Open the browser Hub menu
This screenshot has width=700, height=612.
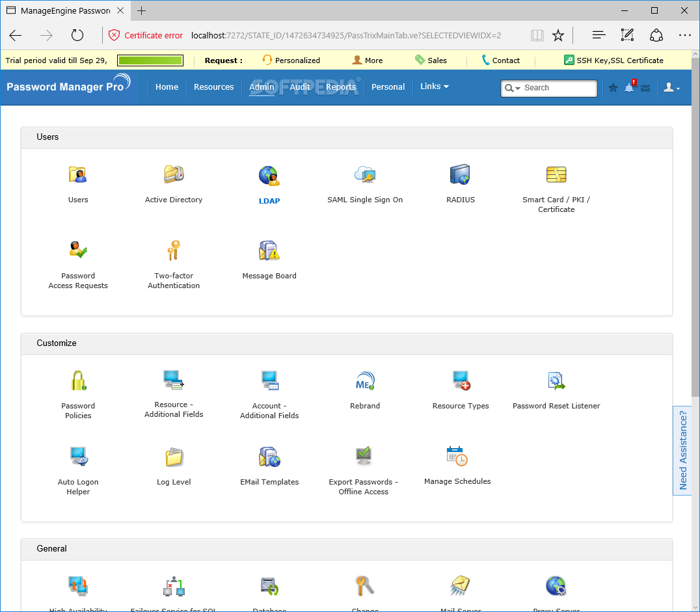[599, 35]
